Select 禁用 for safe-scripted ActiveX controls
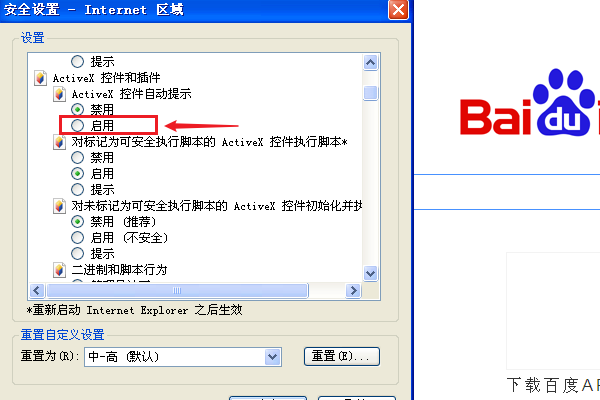This screenshot has height=400, width=600. point(77,157)
